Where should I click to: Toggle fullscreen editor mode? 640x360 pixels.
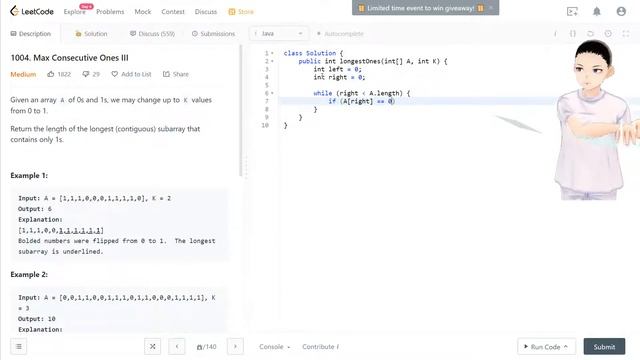pyautogui.click(x=626, y=33)
